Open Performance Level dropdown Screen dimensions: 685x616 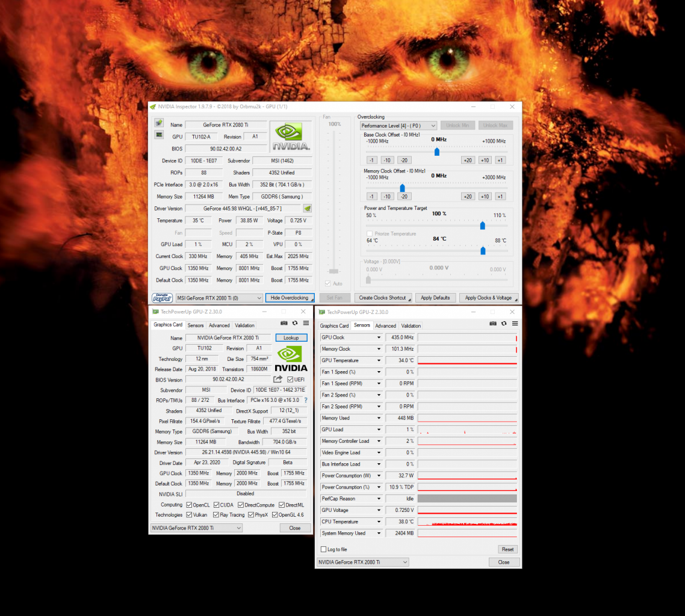coord(398,126)
